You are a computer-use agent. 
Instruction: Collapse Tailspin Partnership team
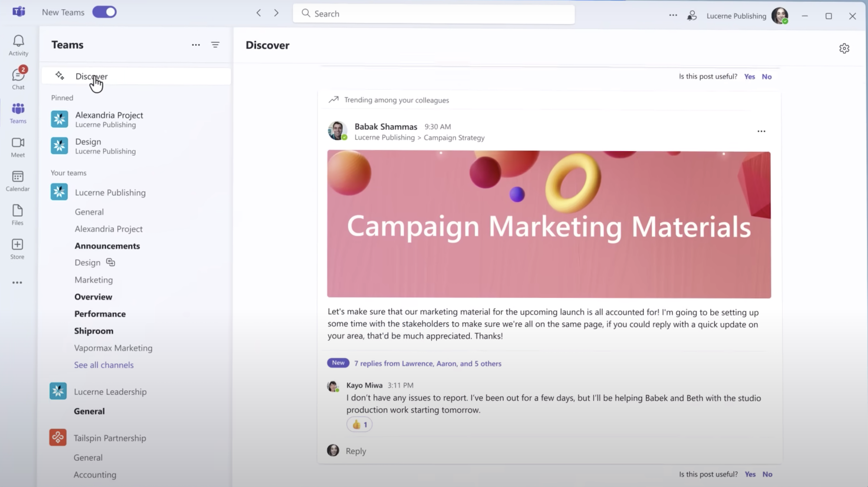coord(110,438)
